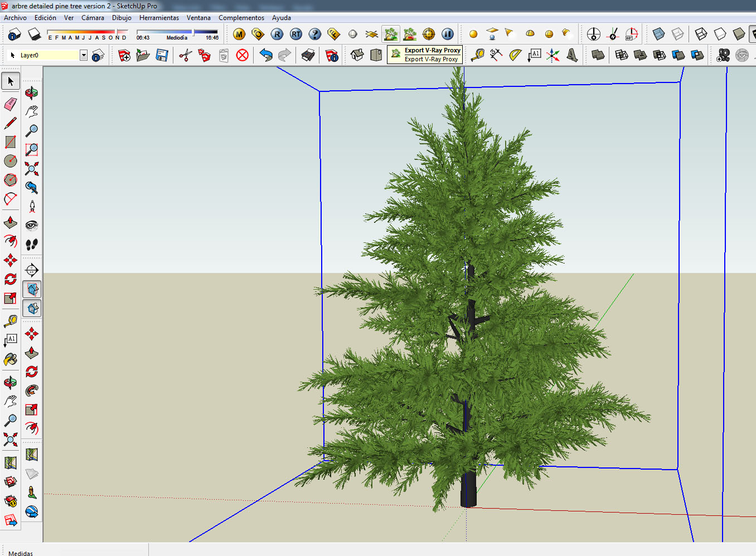Select the Position Camera tool

click(32, 206)
